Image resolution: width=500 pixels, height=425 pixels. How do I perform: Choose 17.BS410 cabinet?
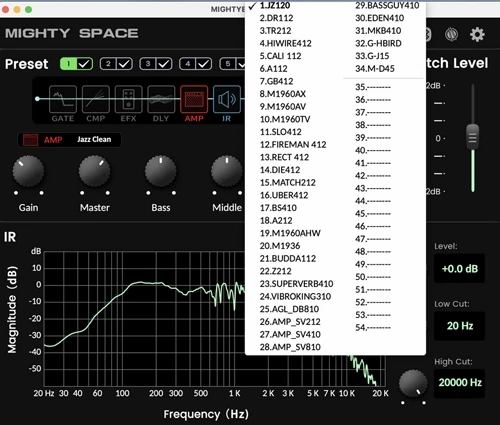(278, 208)
